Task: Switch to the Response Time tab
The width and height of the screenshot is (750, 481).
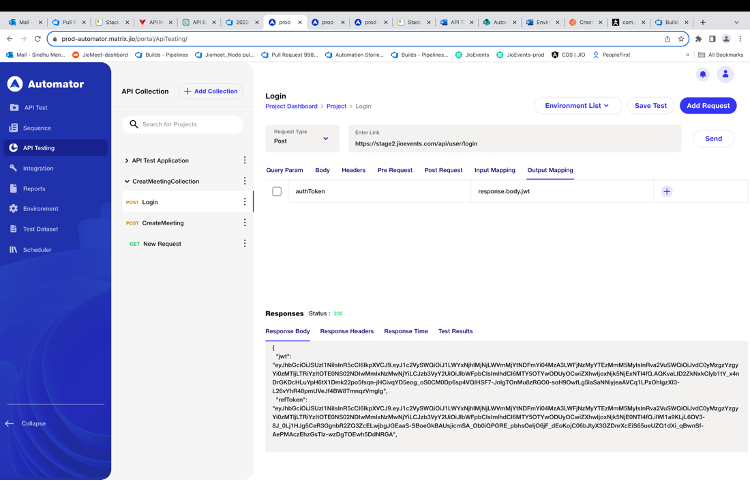Action: (406, 331)
